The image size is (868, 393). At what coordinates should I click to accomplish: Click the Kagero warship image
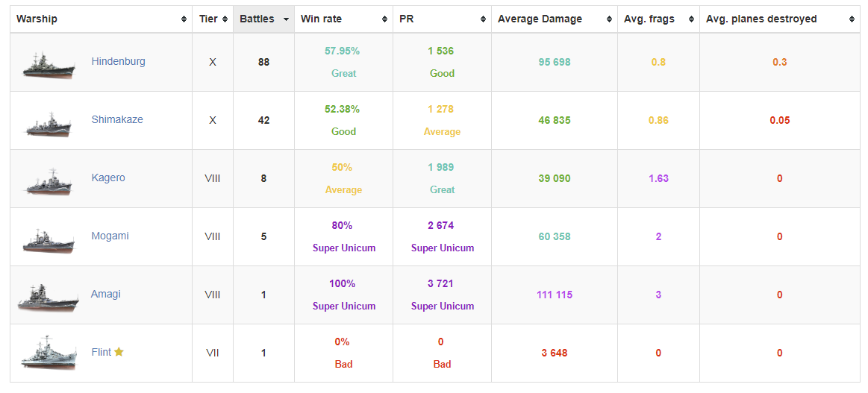pyautogui.click(x=49, y=181)
